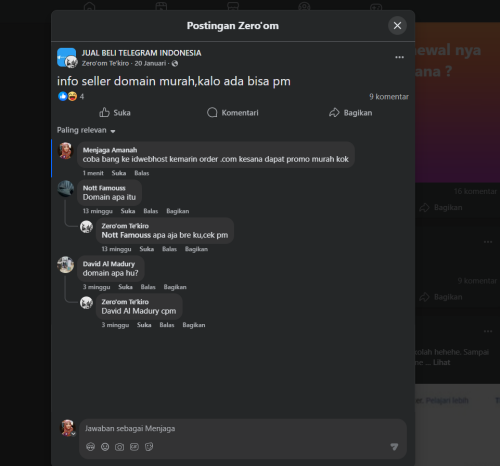Open the 3 minggu timestamp on David Al Madury comment
Image resolution: width=500 pixels, height=466 pixels.
[x=96, y=287]
